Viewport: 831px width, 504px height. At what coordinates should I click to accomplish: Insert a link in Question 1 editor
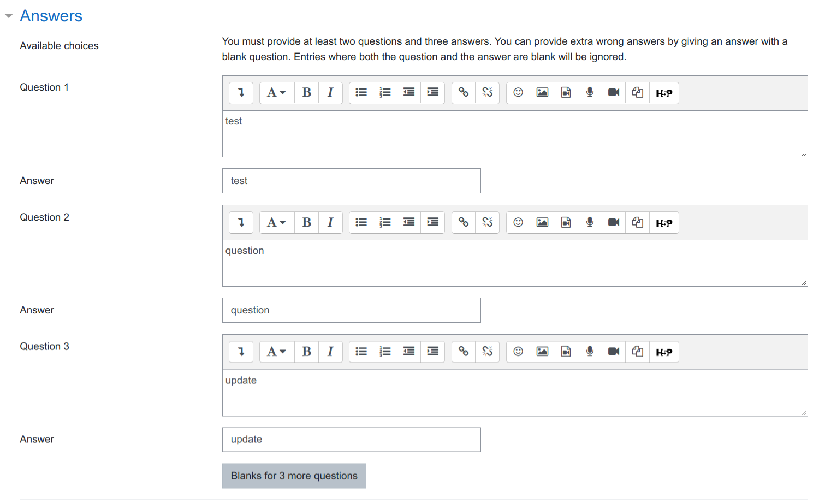[464, 93]
